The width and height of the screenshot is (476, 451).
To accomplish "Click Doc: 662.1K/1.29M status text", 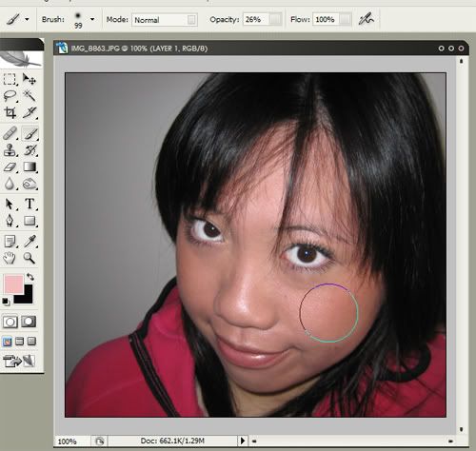I will click(x=172, y=441).
